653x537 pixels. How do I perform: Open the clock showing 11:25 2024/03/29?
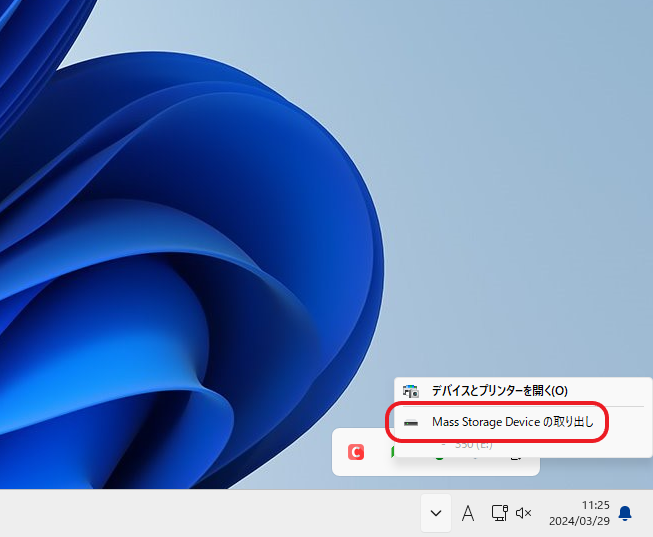(x=579, y=513)
